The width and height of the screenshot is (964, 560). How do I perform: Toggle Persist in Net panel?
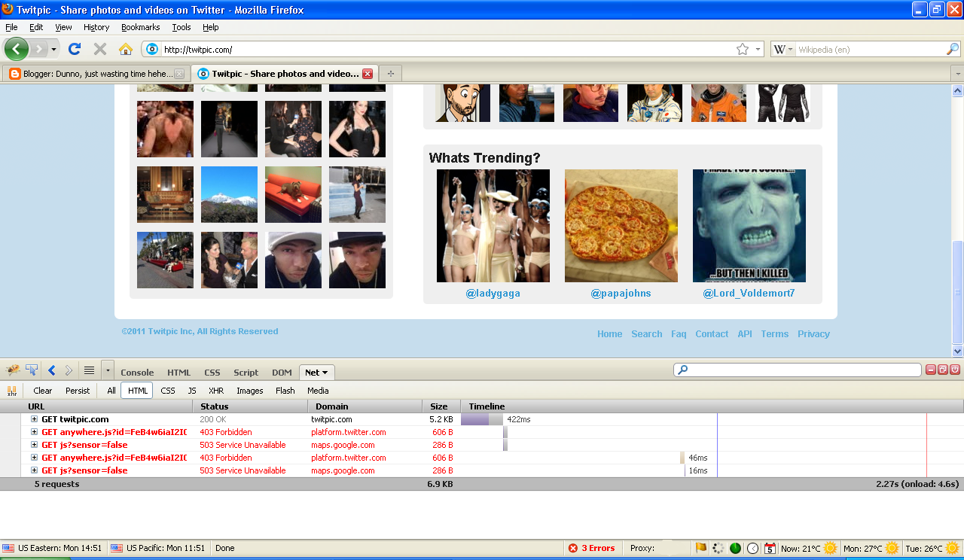click(x=78, y=391)
